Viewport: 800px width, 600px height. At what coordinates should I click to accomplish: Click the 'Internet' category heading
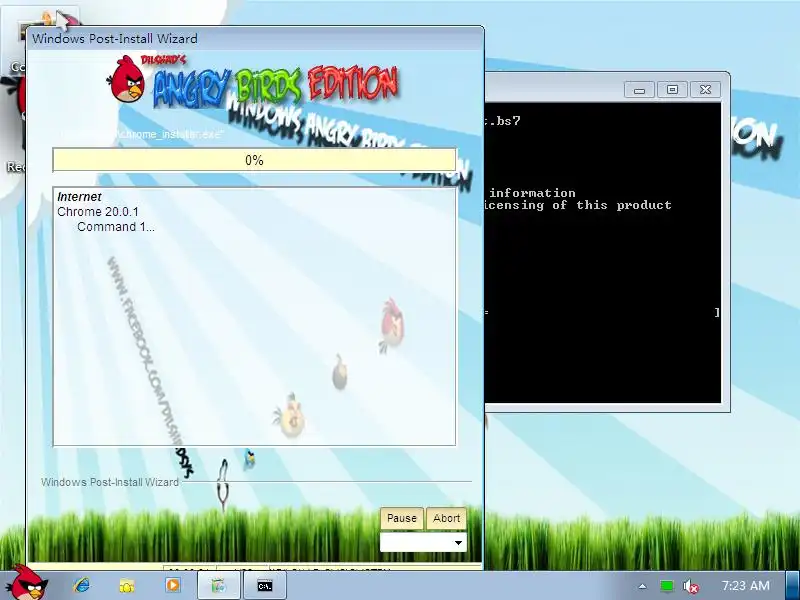(79, 197)
